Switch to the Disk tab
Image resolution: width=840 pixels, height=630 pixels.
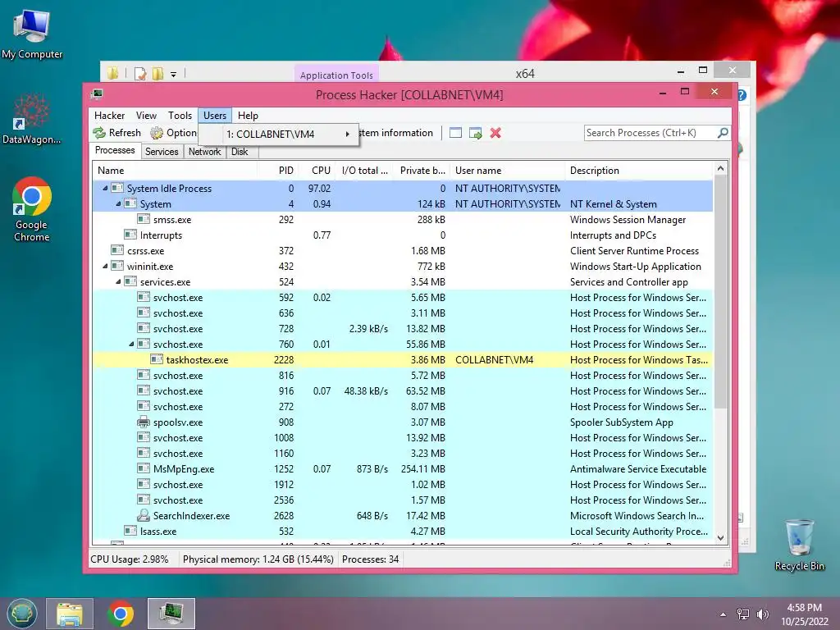[240, 152]
